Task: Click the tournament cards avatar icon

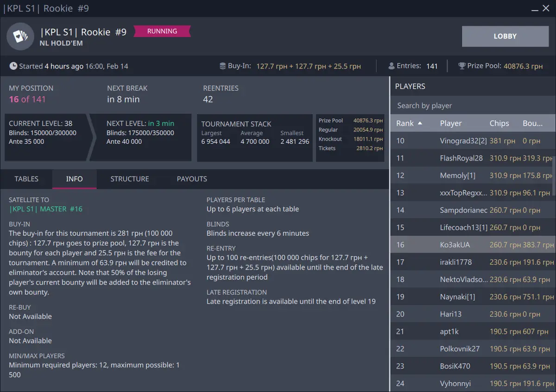Action: pyautogui.click(x=20, y=36)
